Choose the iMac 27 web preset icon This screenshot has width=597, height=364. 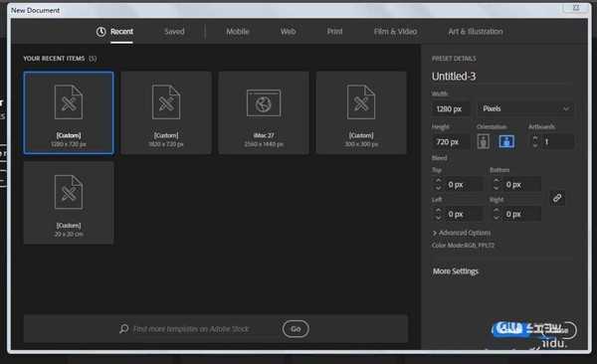point(264,103)
